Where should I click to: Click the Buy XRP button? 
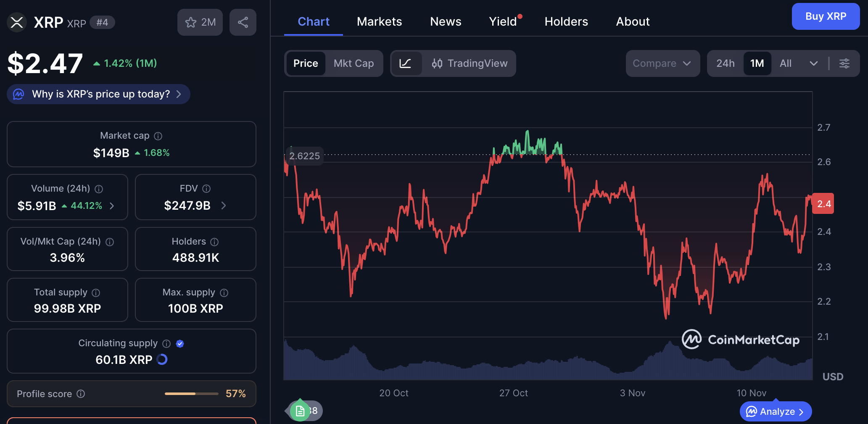pos(825,16)
